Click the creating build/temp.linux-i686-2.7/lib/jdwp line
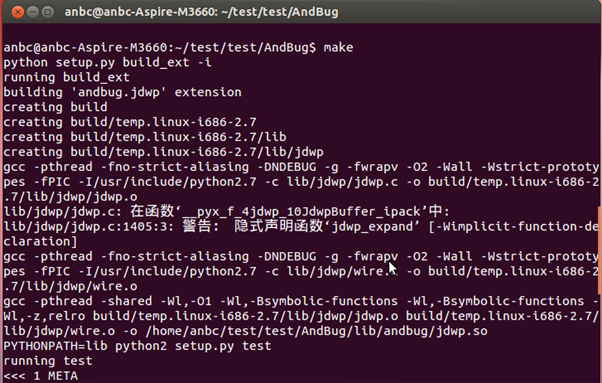The image size is (602, 383). (x=163, y=152)
